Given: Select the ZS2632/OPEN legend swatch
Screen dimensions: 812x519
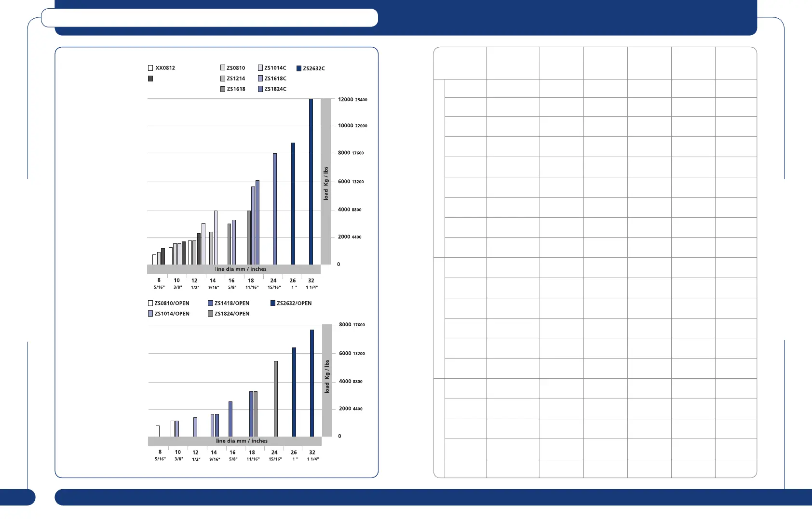Looking at the screenshot, I should tap(273, 303).
